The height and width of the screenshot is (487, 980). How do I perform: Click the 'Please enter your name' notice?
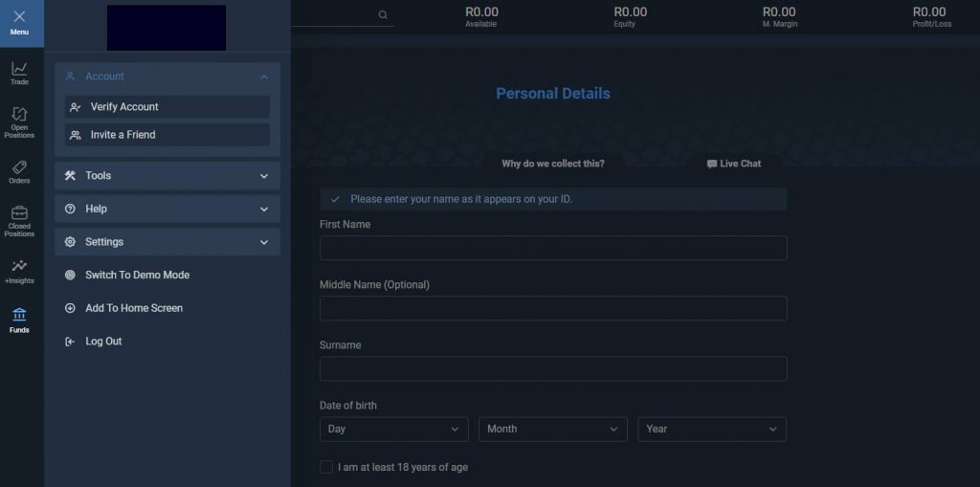click(553, 199)
